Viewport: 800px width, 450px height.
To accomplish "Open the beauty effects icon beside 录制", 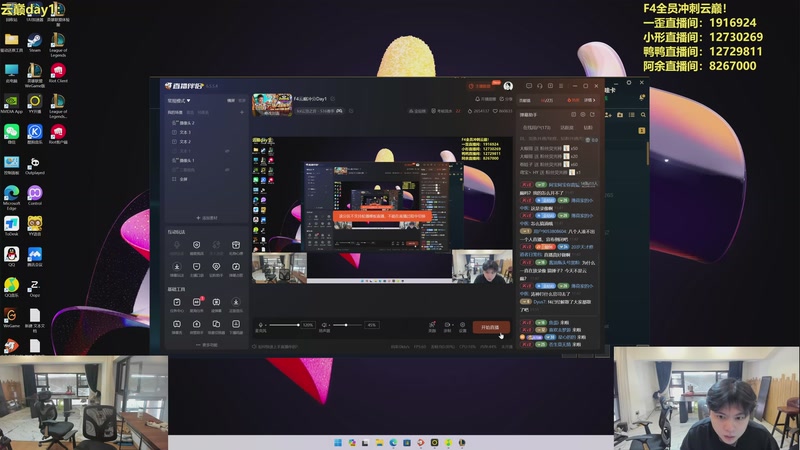I will pos(432,327).
